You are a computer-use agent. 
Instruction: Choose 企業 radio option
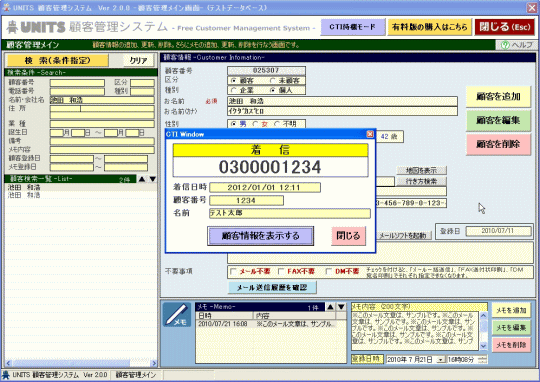click(234, 90)
